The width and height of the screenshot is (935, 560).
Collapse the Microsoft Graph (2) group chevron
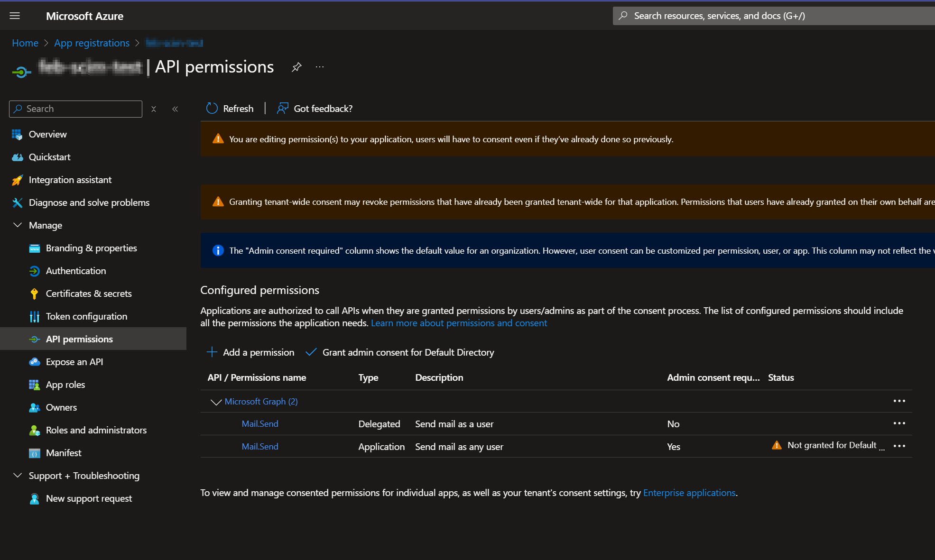click(216, 402)
